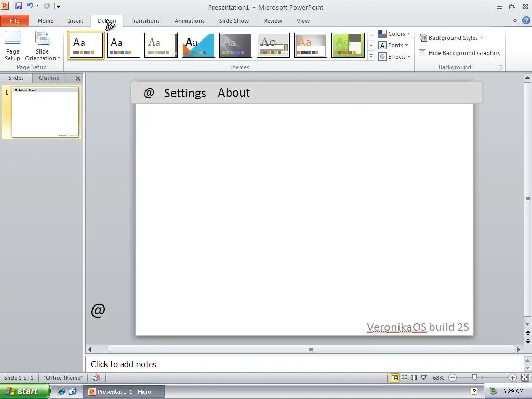The width and height of the screenshot is (532, 399).
Task: Close the slides pane with X
Action: pos(78,78)
